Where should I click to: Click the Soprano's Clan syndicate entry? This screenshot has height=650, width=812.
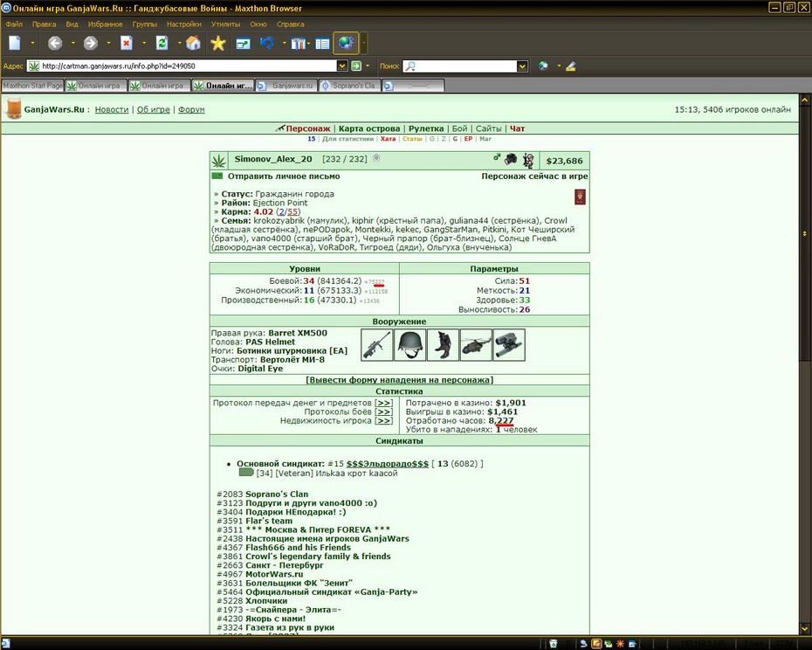coord(277,494)
